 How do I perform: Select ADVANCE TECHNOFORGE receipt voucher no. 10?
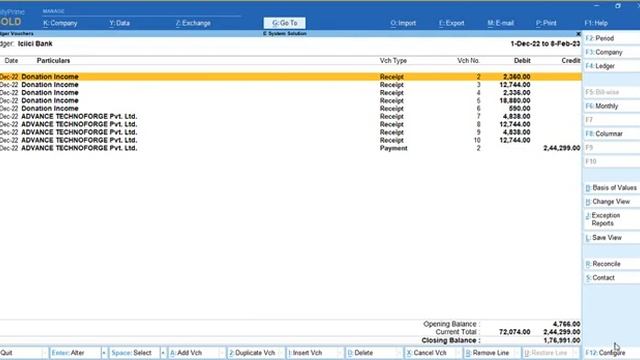(291, 140)
